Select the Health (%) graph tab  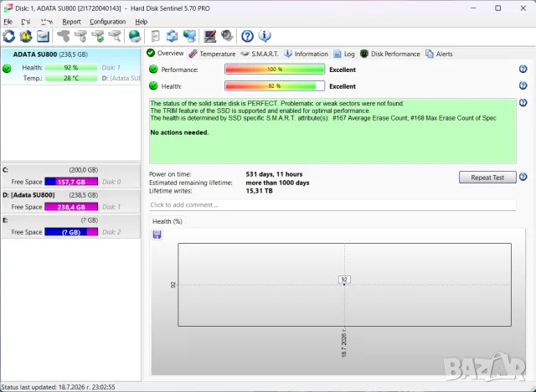pyautogui.click(x=167, y=221)
